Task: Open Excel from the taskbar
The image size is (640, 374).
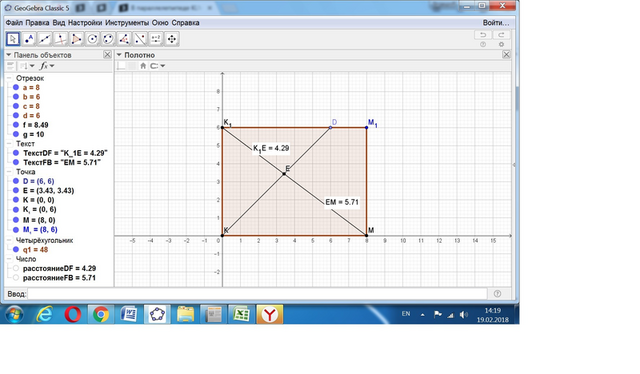Action: 241,315
